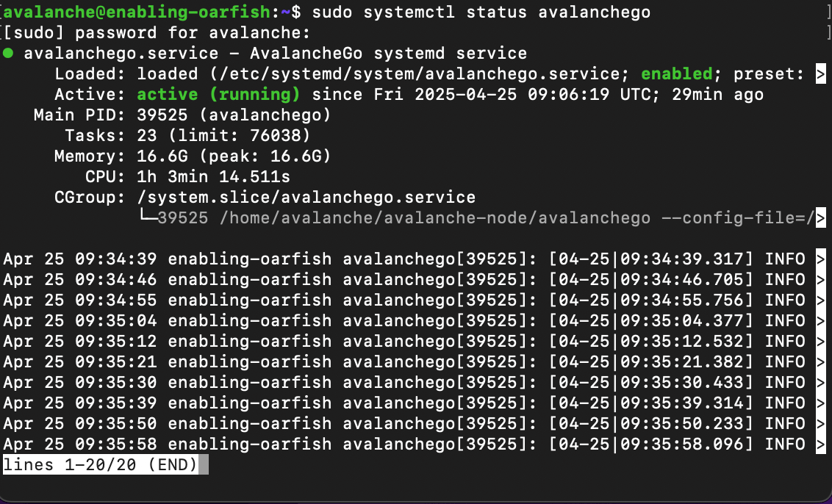Click the truncation marker on the 09:34:39 log line
Image resolution: width=832 pixels, height=504 pixels.
point(821,259)
